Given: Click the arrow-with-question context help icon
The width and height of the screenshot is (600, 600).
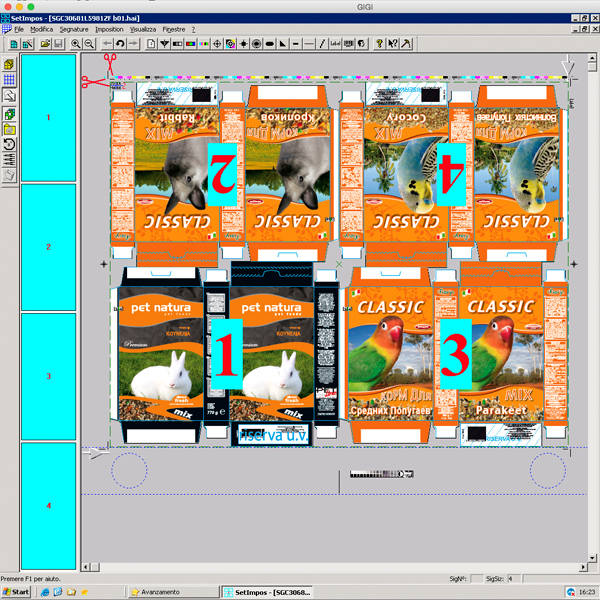Looking at the screenshot, I should (393, 44).
